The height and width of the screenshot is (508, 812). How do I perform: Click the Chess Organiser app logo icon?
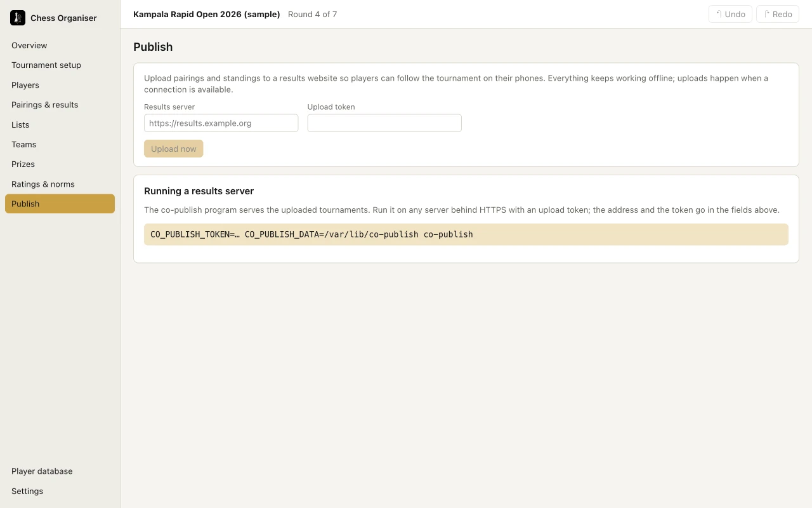[18, 18]
